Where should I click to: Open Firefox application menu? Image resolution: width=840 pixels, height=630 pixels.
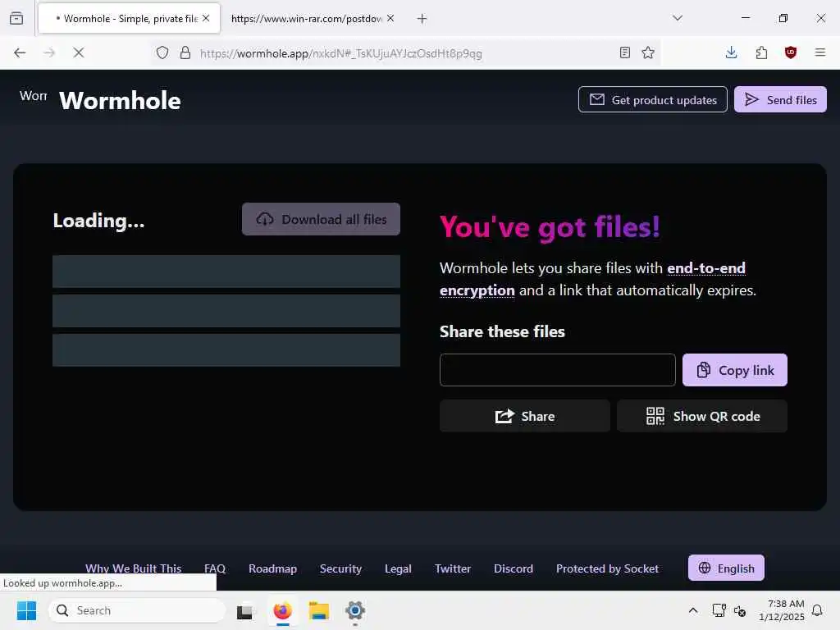point(820,52)
